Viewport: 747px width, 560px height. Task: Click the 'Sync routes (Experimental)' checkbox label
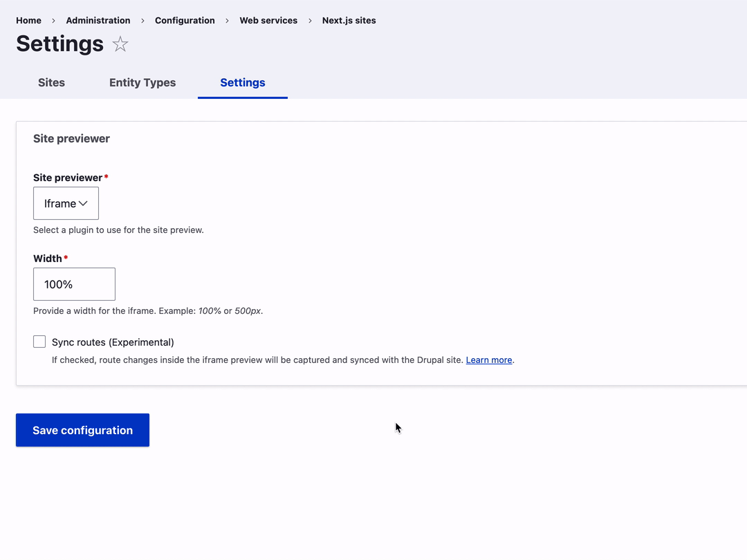click(113, 342)
